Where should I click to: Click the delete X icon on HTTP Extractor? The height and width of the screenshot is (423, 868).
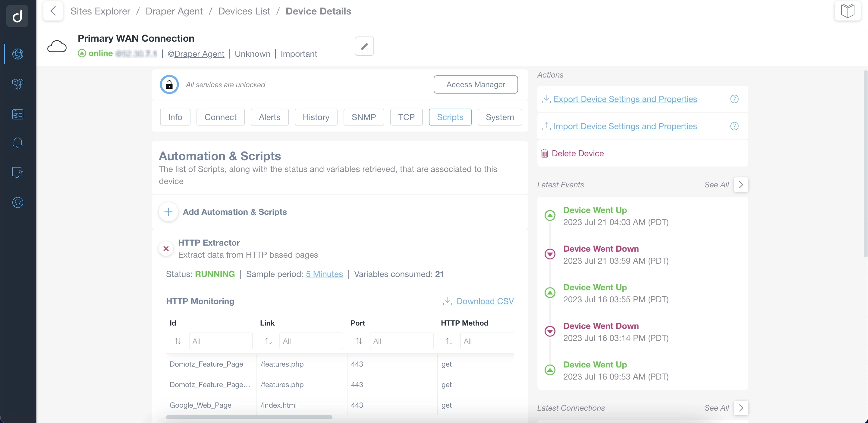pos(167,248)
